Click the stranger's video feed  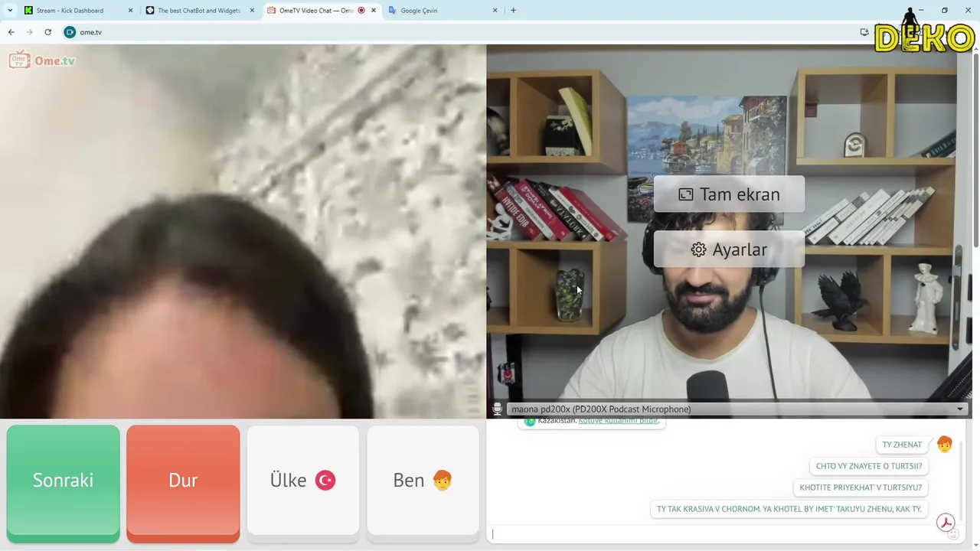243,231
